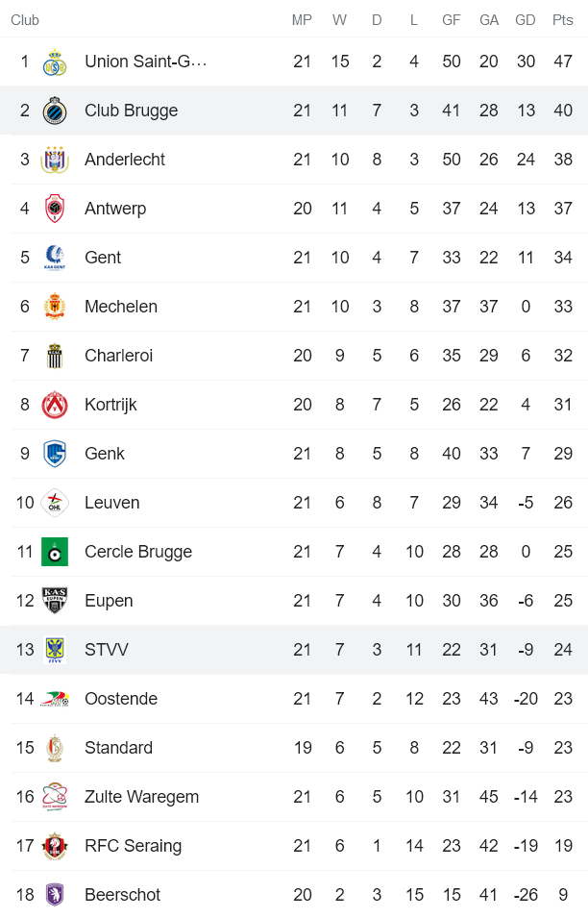Open the Zulte Waregem team link

click(141, 797)
